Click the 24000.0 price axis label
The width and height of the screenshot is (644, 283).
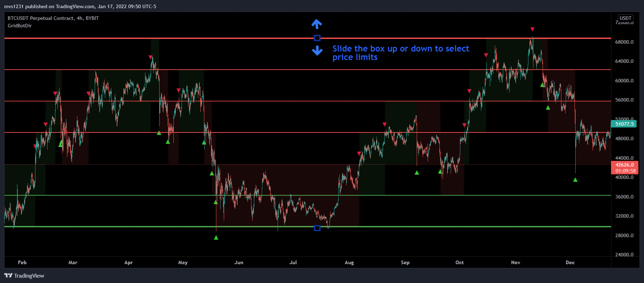pos(624,255)
